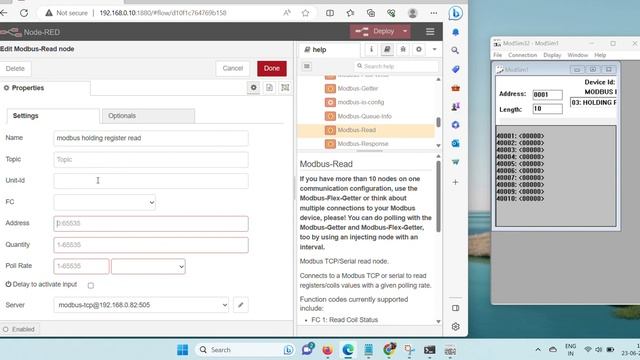The height and width of the screenshot is (360, 640).
Task: Open File menu in ModSim32
Action: [498, 55]
